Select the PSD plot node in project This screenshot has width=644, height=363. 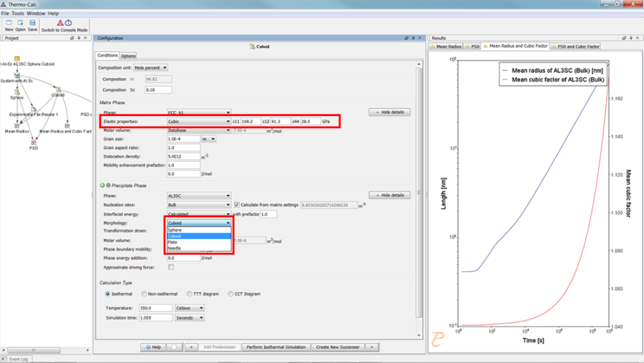point(34,144)
